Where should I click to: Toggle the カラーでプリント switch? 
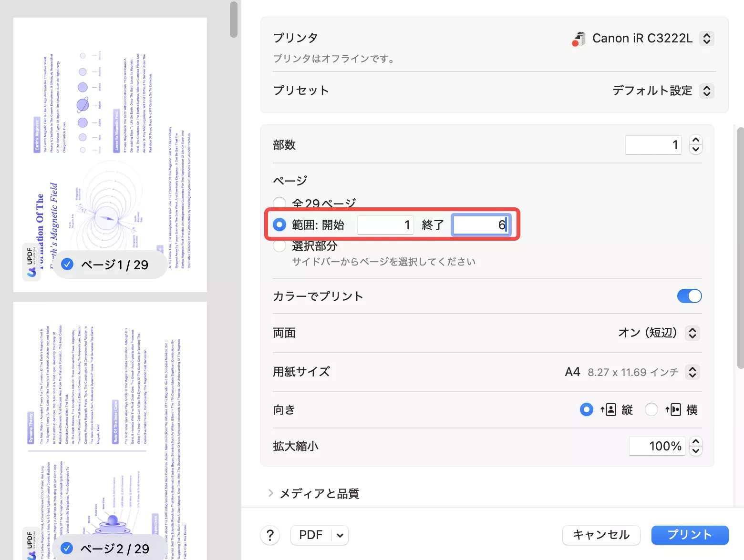[x=689, y=296]
